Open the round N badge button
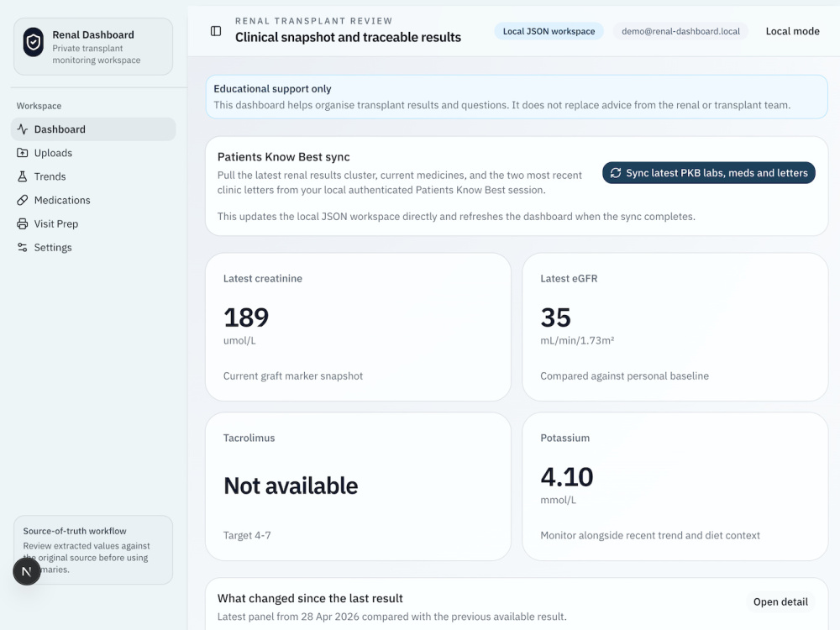 [x=27, y=571]
